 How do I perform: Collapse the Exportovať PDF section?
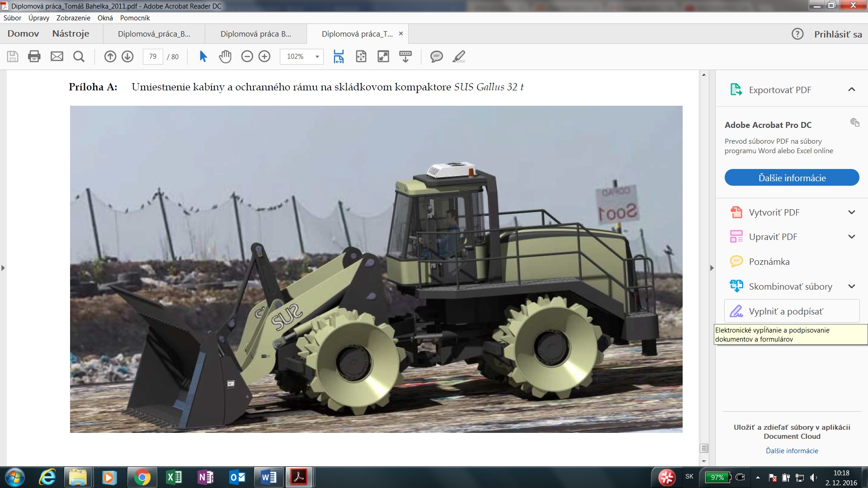(x=851, y=89)
